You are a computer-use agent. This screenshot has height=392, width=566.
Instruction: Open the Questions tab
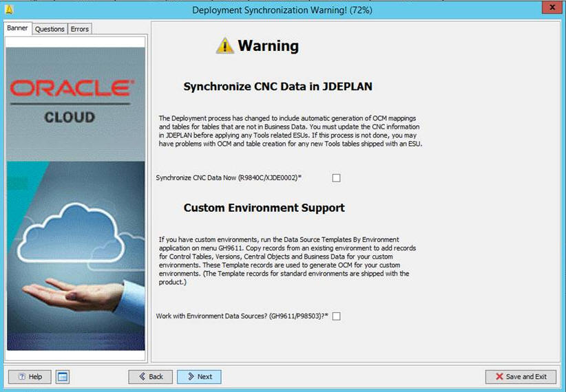50,29
